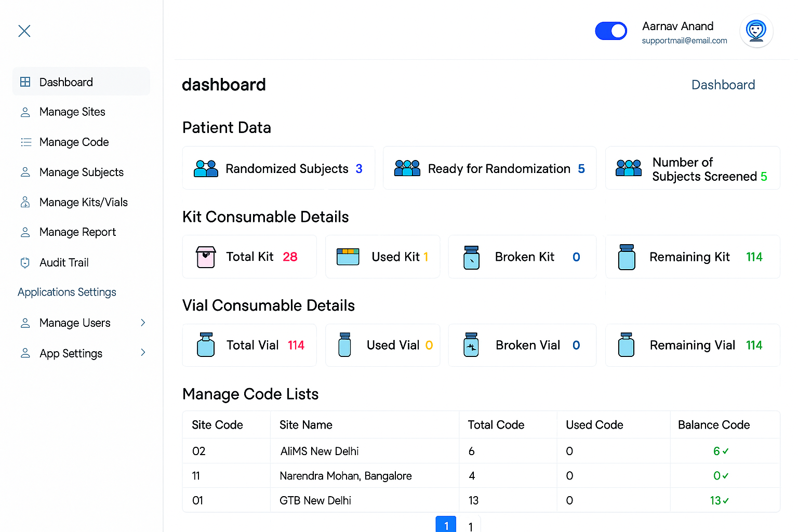Select the AIIMS New Delhi table row
798x532 pixels.
[x=319, y=451]
